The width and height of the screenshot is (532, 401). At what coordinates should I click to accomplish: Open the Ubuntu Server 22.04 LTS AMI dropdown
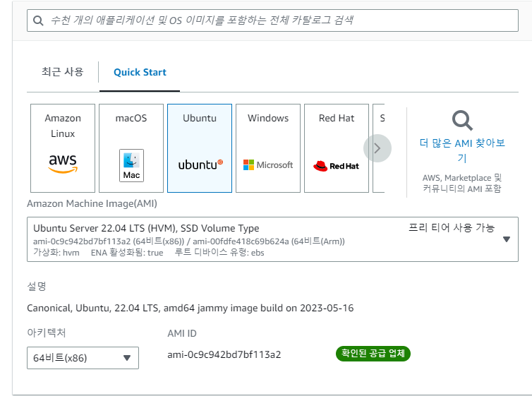click(x=272, y=239)
